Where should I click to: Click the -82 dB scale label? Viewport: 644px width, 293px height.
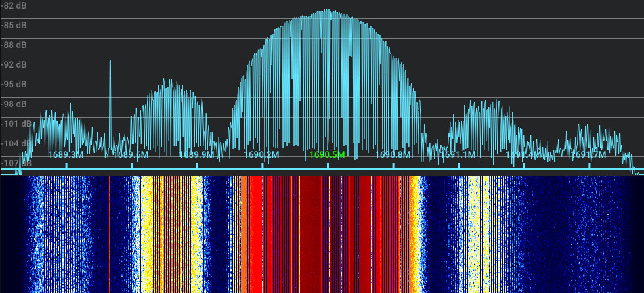coord(13,5)
